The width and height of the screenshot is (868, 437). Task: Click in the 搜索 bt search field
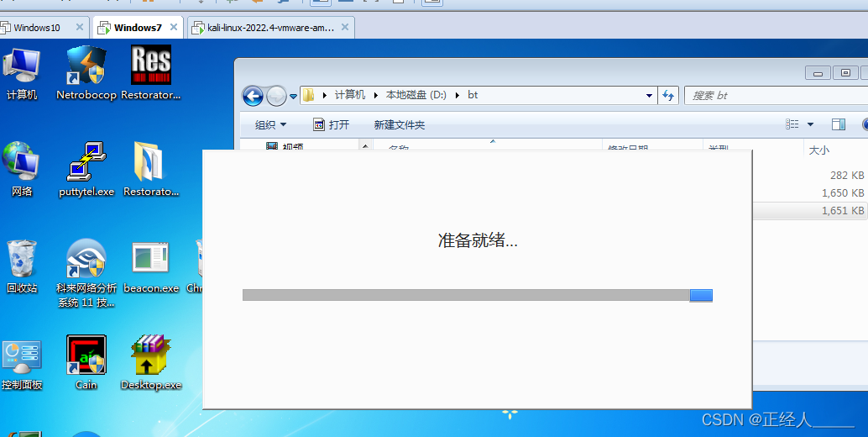(776, 95)
